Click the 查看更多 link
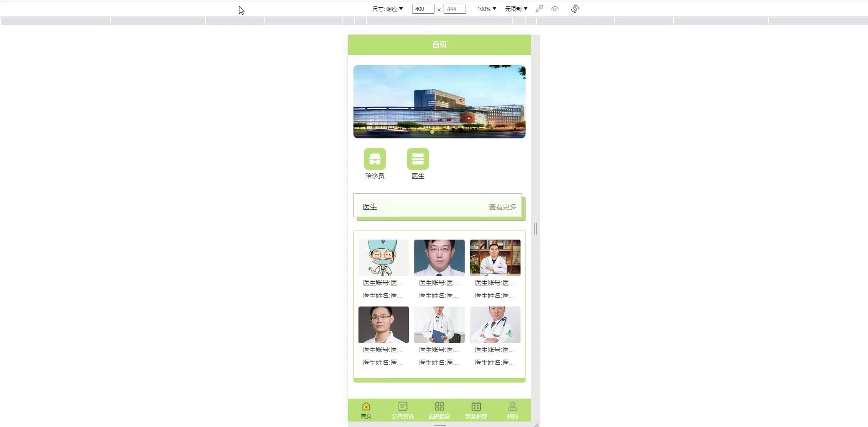Viewport: 868px width, 427px height. [503, 207]
